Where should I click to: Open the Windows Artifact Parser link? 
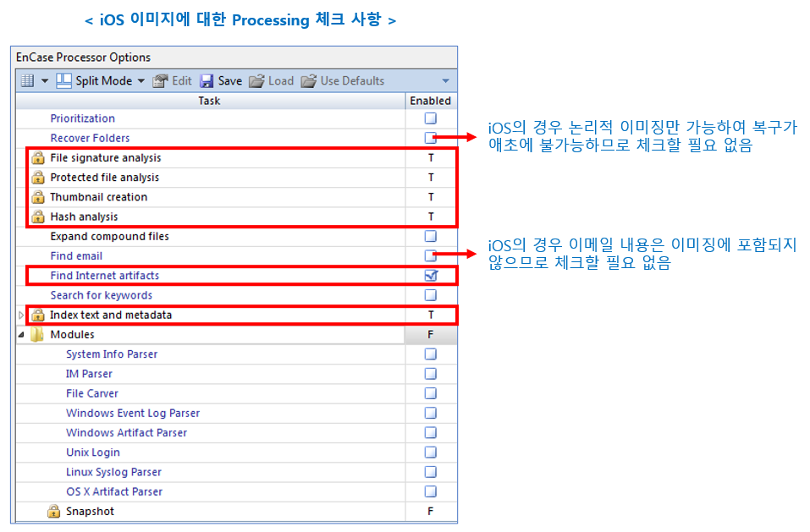pyautogui.click(x=127, y=432)
